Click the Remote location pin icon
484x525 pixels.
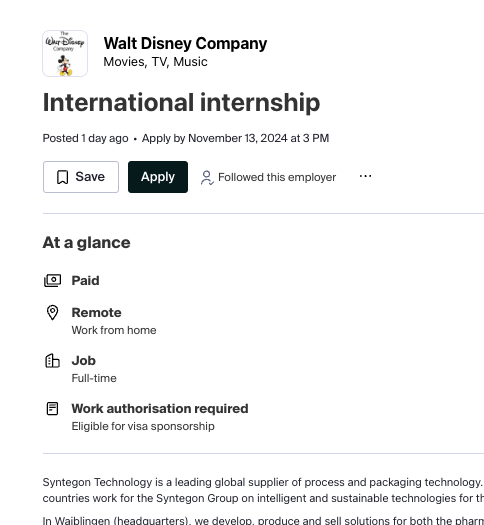coord(53,313)
